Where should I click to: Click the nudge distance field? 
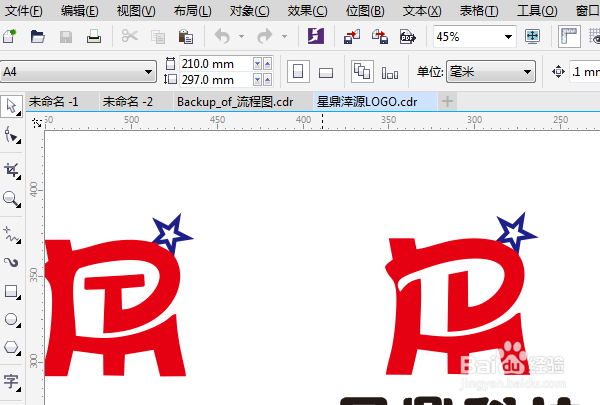coord(585,72)
